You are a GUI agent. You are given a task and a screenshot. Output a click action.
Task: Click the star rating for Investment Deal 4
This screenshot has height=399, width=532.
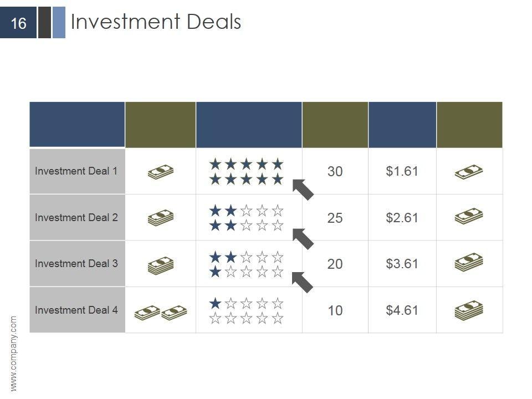tap(247, 311)
